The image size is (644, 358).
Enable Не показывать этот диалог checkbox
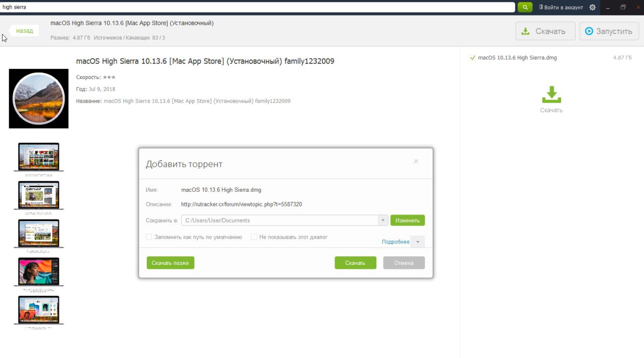254,237
